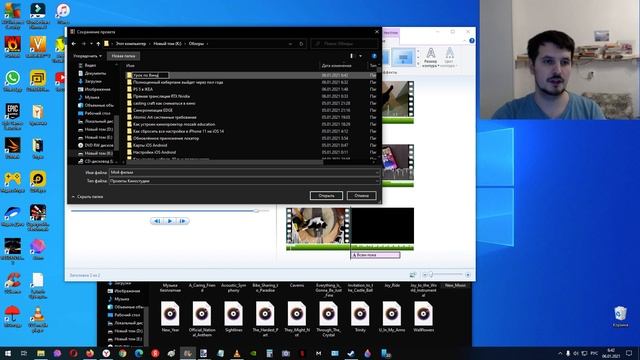
Task: Click the This PC breadcrumb segment
Action: point(131,44)
